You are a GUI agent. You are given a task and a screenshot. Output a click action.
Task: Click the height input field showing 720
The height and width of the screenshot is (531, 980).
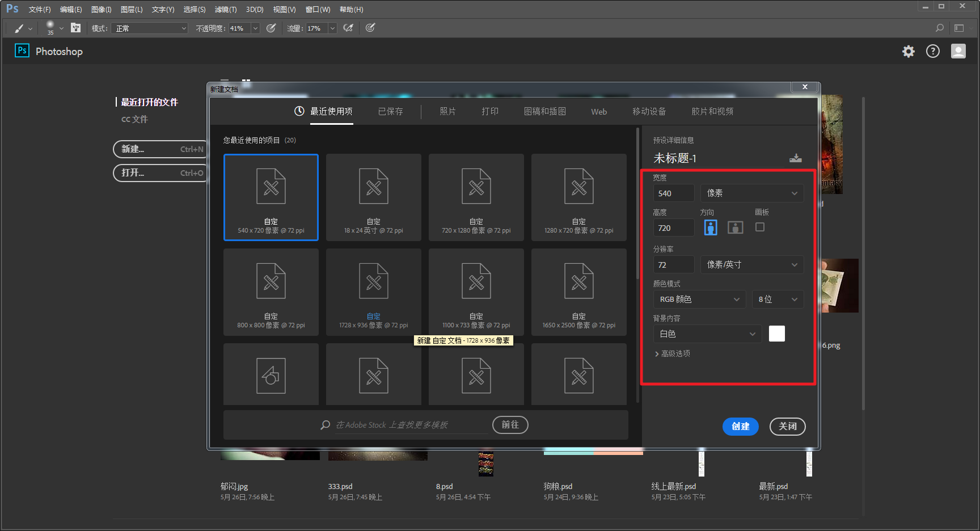674,228
